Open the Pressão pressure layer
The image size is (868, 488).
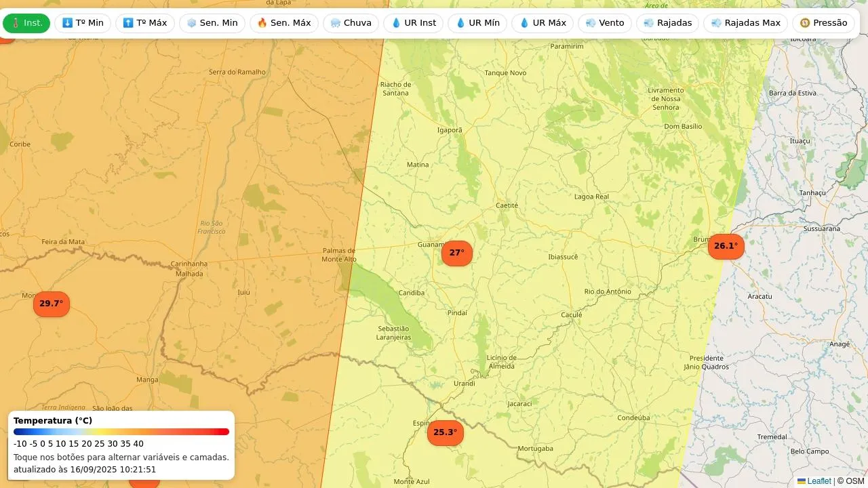coord(823,23)
